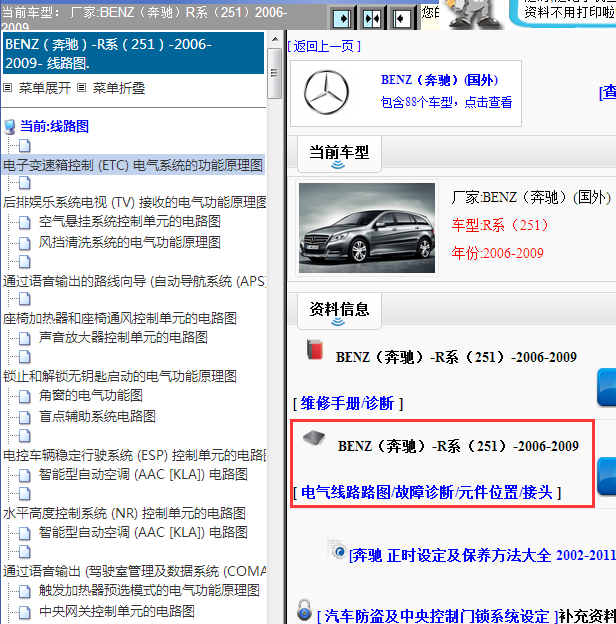Select the 当前车型 tab
This screenshot has width=616, height=624.
(x=339, y=154)
